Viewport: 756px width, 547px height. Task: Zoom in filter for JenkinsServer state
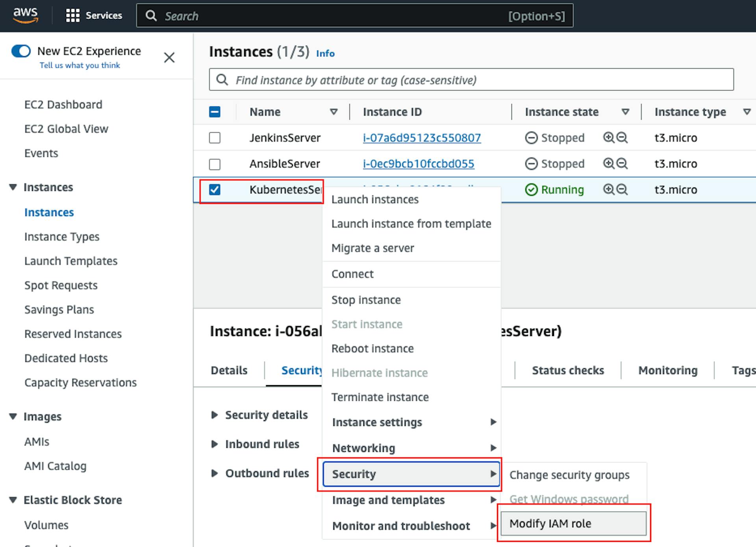tap(609, 137)
